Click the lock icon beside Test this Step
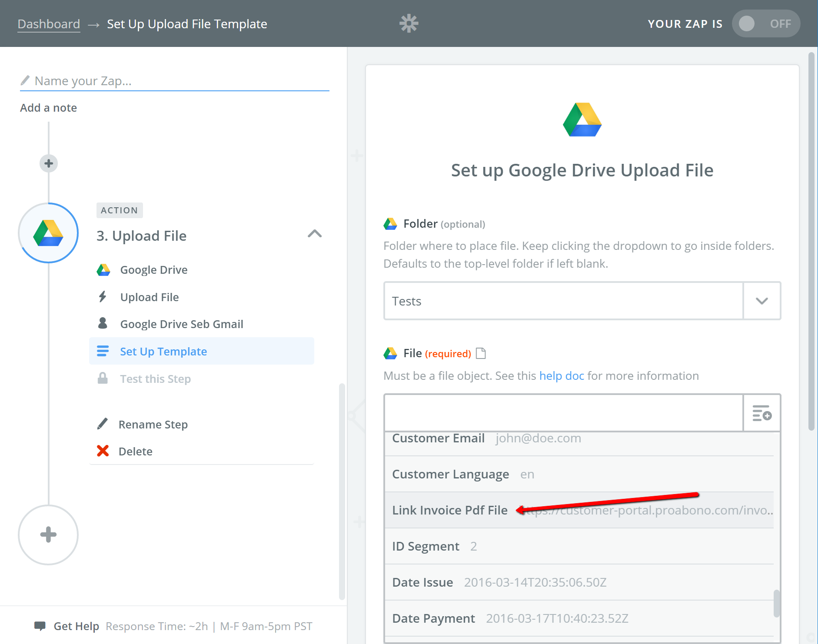The width and height of the screenshot is (818, 644). tap(103, 378)
